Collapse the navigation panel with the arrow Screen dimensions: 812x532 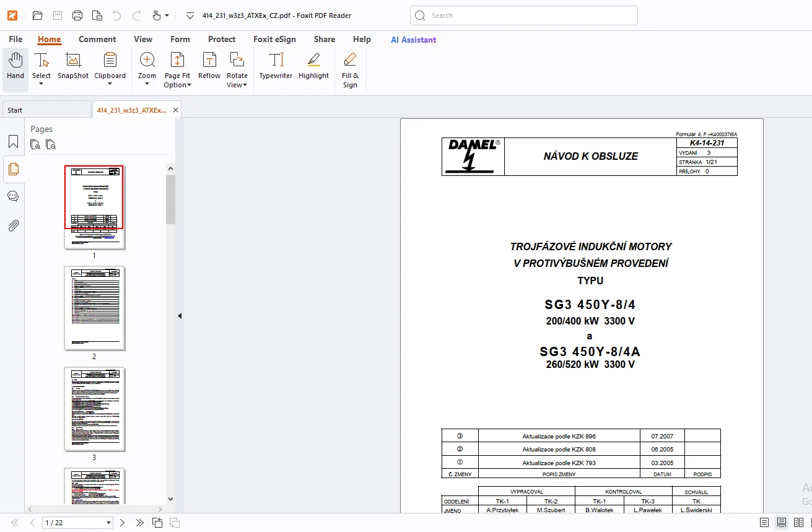[180, 316]
